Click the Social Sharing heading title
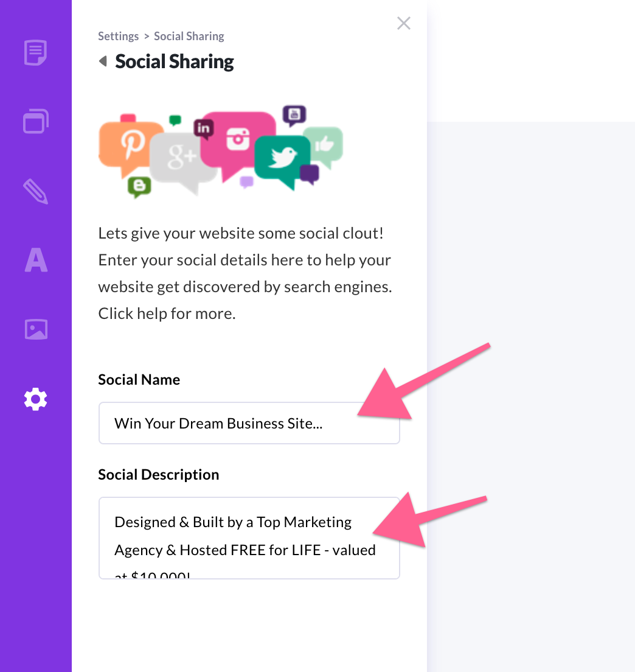 click(x=175, y=61)
